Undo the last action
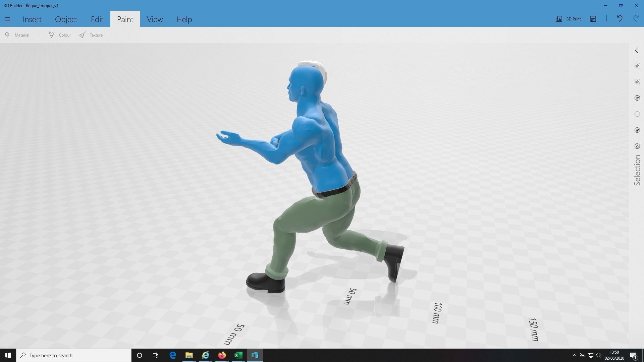The image size is (644, 362). pos(620,19)
